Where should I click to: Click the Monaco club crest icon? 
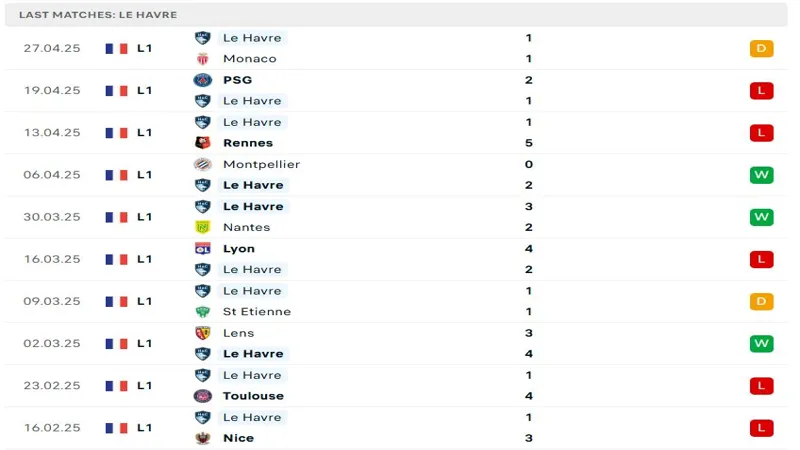coord(203,59)
